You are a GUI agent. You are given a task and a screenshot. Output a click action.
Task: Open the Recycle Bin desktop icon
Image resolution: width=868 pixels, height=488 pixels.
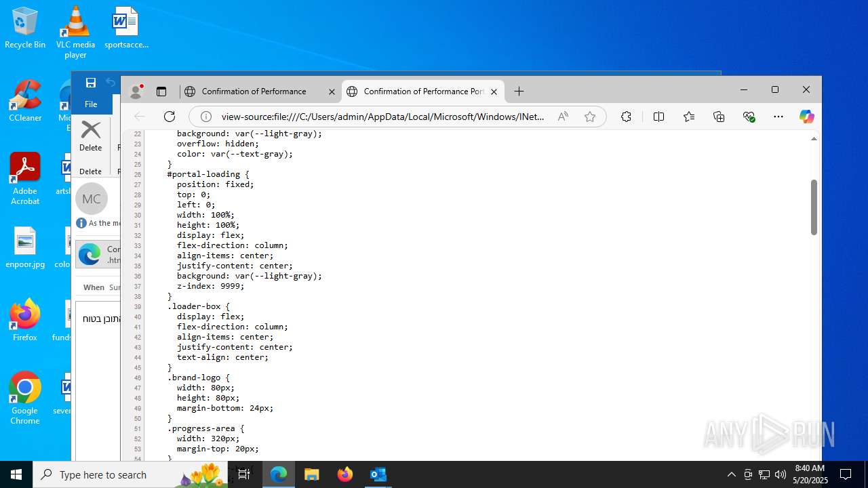coord(25,28)
